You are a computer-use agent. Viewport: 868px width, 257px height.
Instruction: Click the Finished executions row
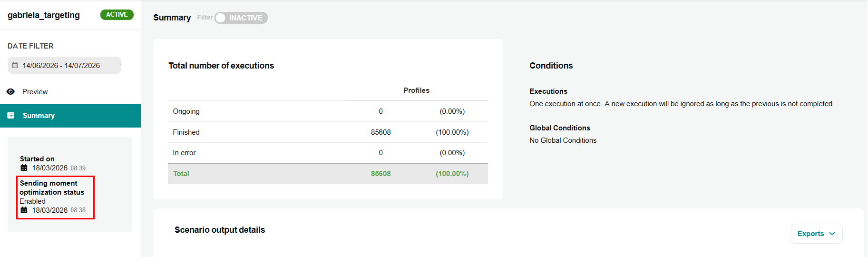328,132
